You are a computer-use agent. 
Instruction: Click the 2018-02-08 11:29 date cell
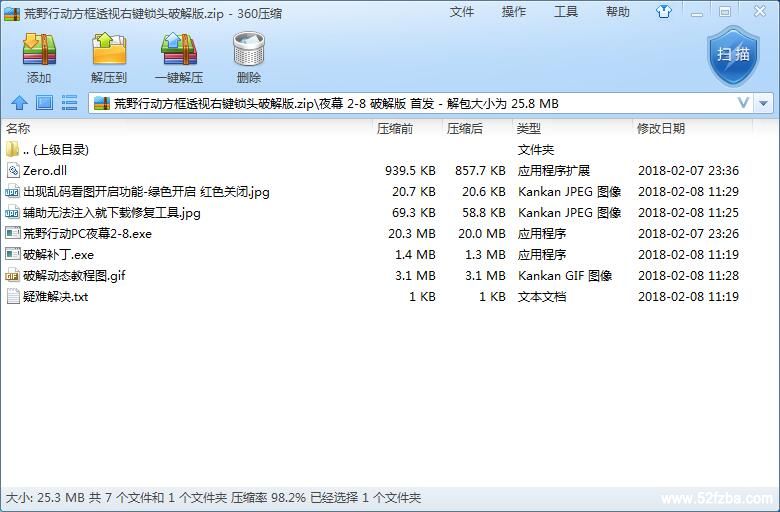tap(688, 192)
